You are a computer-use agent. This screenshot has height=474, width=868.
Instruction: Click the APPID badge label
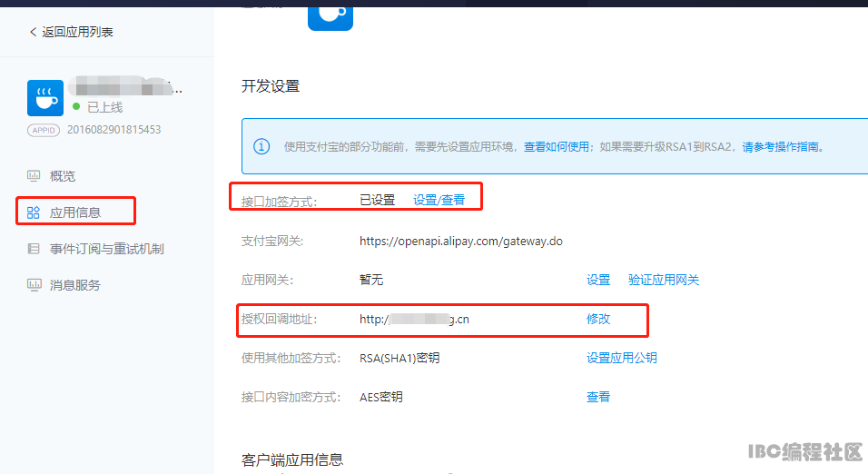(x=44, y=130)
